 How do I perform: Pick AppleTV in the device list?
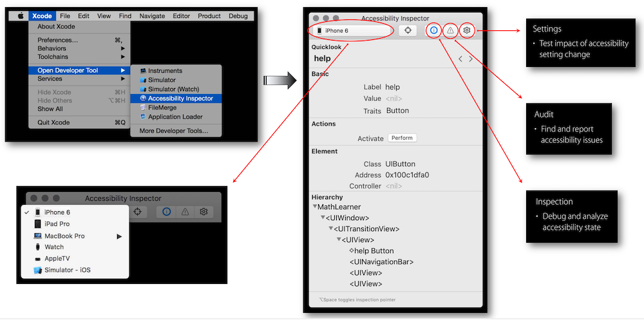pos(57,258)
